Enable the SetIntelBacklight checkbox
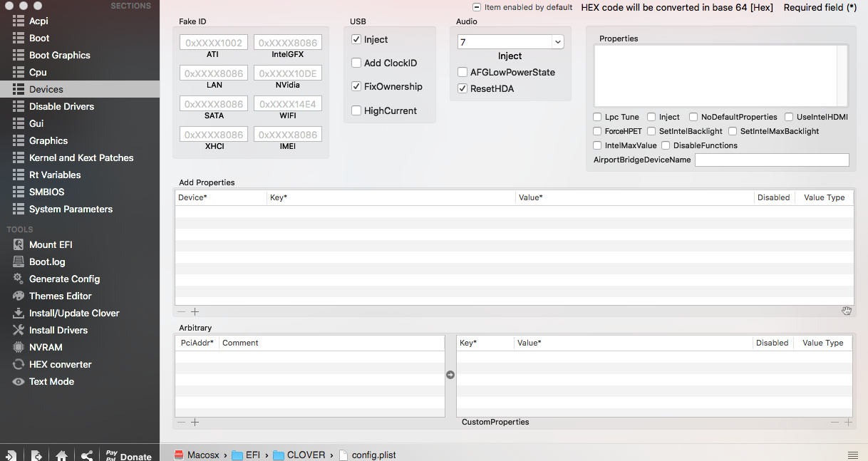Viewport: 868px width, 461px height. coord(651,131)
